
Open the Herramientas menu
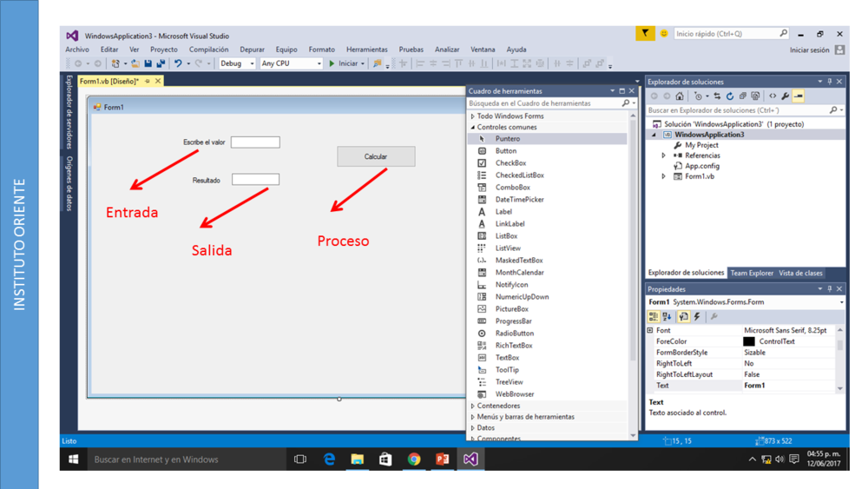[366, 50]
